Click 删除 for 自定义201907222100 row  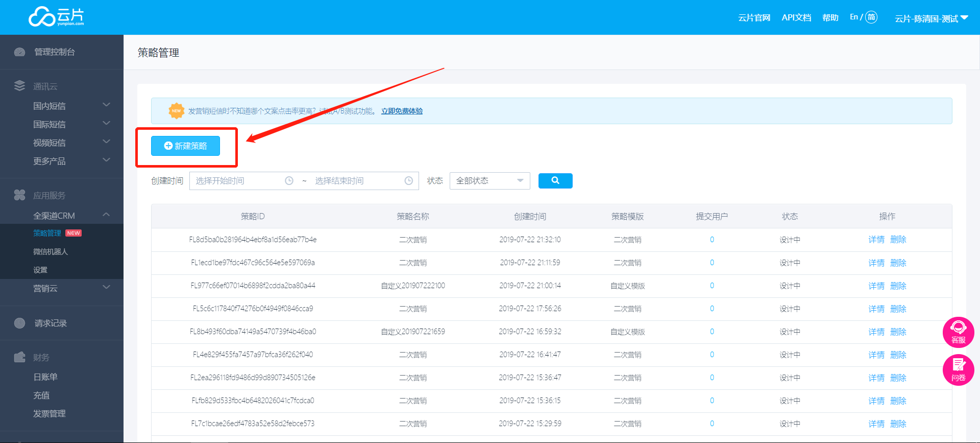pos(898,286)
